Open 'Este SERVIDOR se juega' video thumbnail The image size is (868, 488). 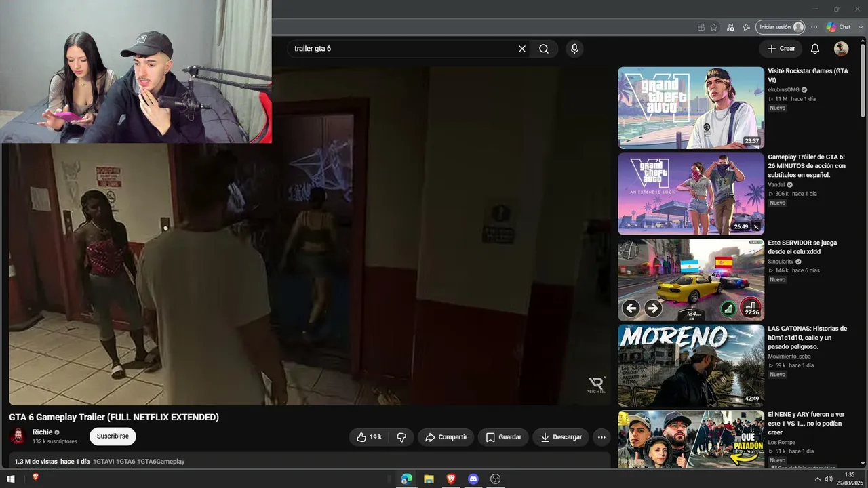691,279
